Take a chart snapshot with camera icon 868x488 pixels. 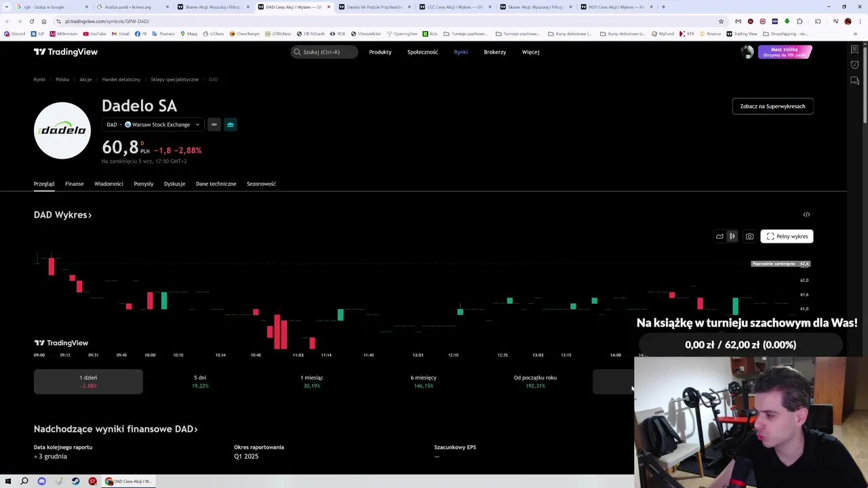point(749,237)
